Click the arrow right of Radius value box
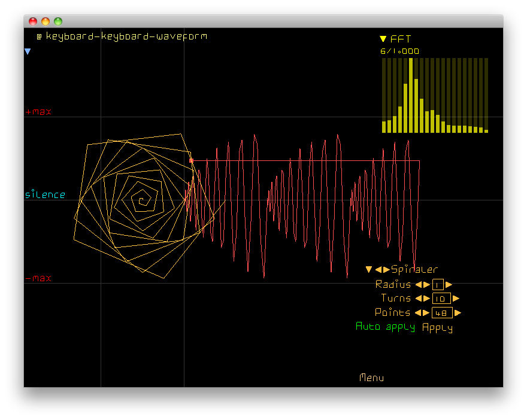This screenshot has width=527, height=420. pyautogui.click(x=449, y=285)
